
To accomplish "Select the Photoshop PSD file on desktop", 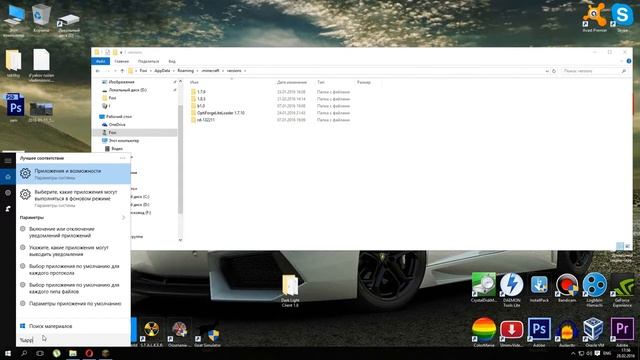I will [15, 107].
